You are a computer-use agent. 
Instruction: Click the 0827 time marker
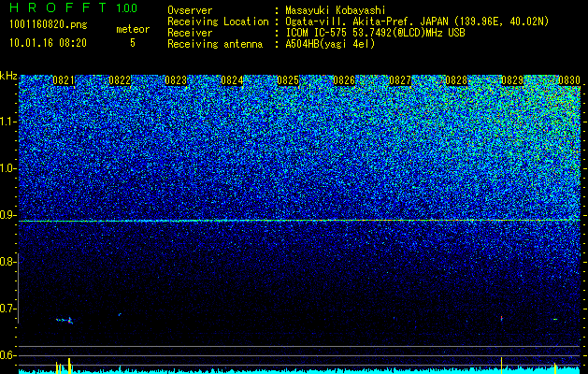400,80
